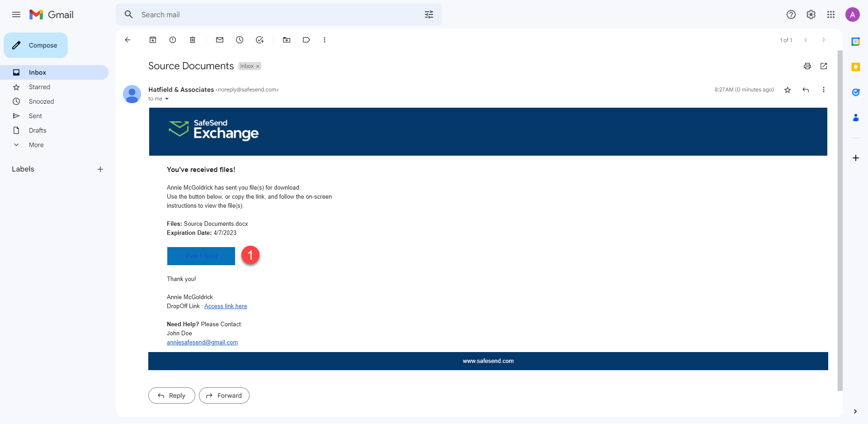Open the 'Access link here' DropOff link

click(225, 306)
